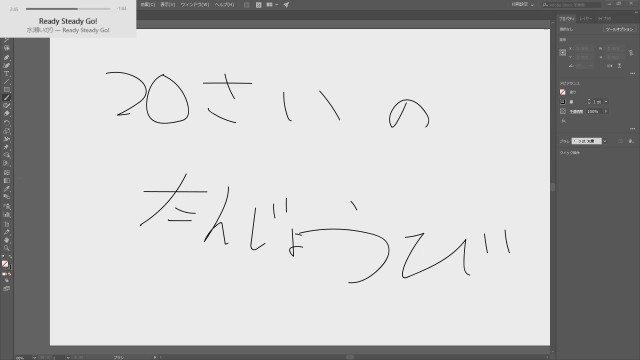The height and width of the screenshot is (360, 640).
Task: Select the Hand tool
Action: (x=7, y=240)
